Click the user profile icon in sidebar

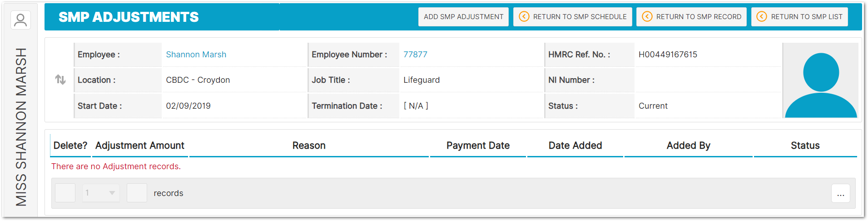tap(20, 20)
